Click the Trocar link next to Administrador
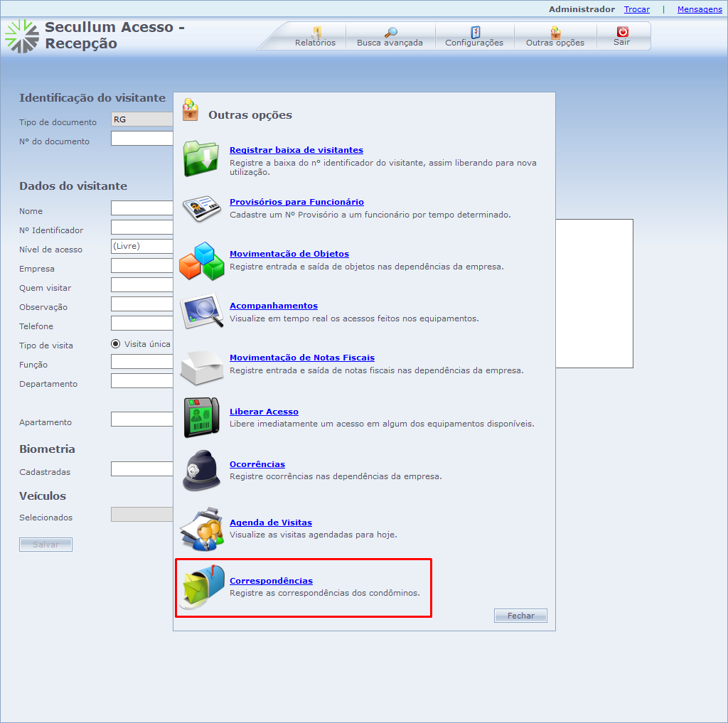The image size is (728, 723). (636, 9)
